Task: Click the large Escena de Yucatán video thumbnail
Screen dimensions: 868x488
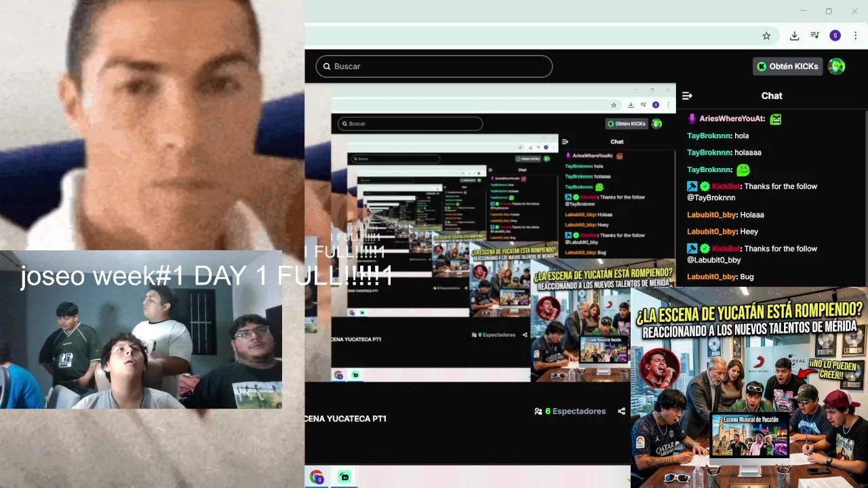Action: [x=749, y=388]
